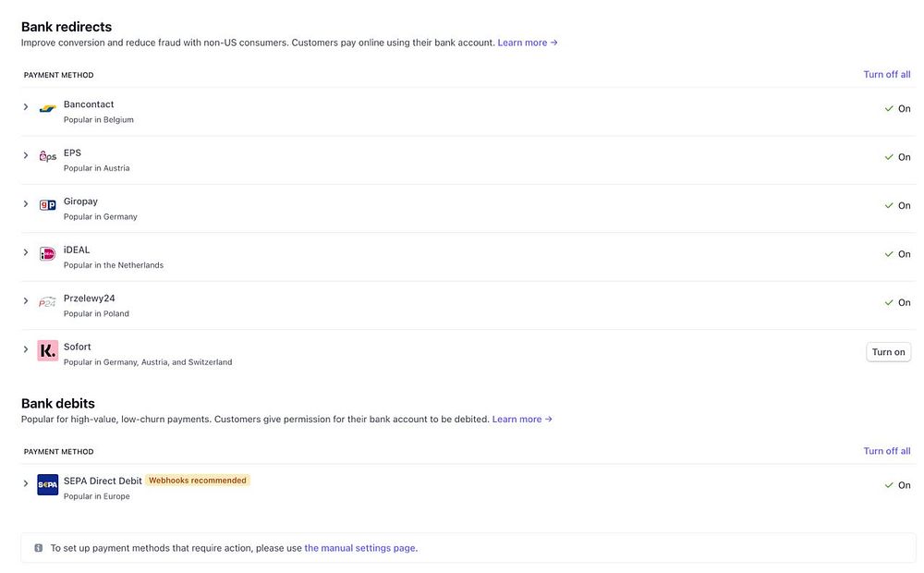Expand the Giropay row details

26,204
